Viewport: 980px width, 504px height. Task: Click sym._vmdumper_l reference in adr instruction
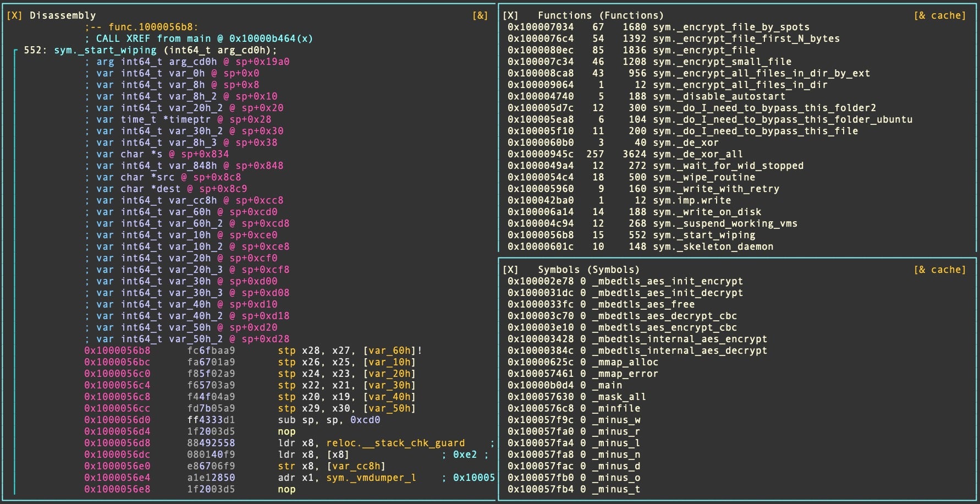371,478
